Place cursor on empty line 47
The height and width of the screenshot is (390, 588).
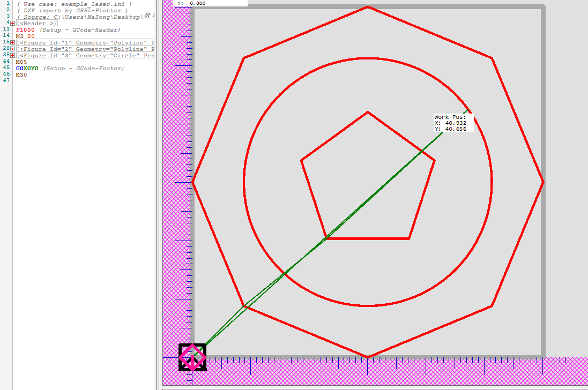[x=54, y=81]
